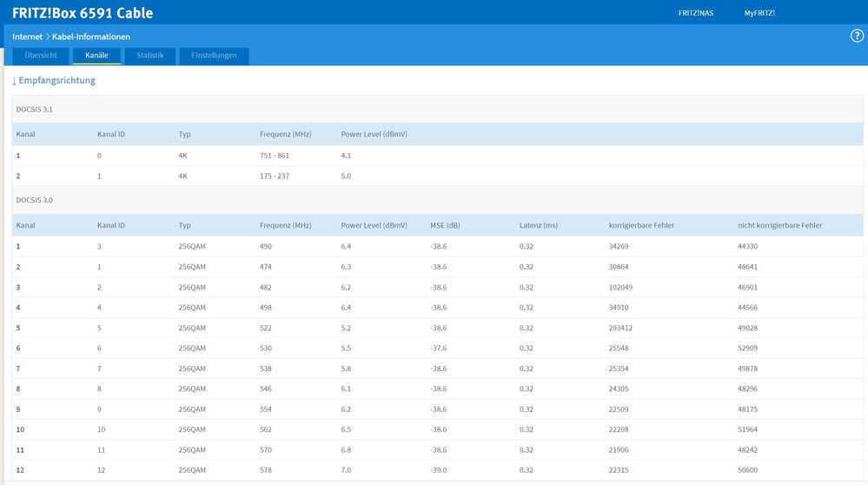Select the Kabel-Informationen breadcrumb

[90, 37]
